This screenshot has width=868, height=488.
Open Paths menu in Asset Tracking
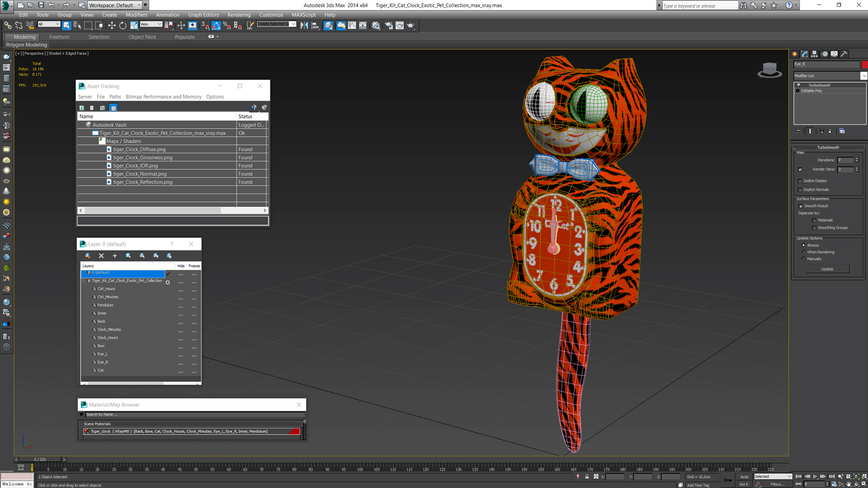click(x=115, y=97)
